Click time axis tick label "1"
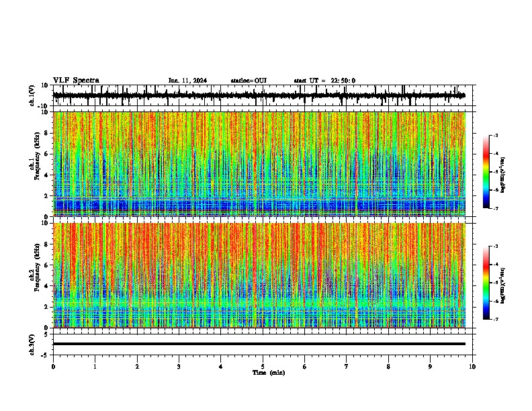 pyautogui.click(x=95, y=367)
